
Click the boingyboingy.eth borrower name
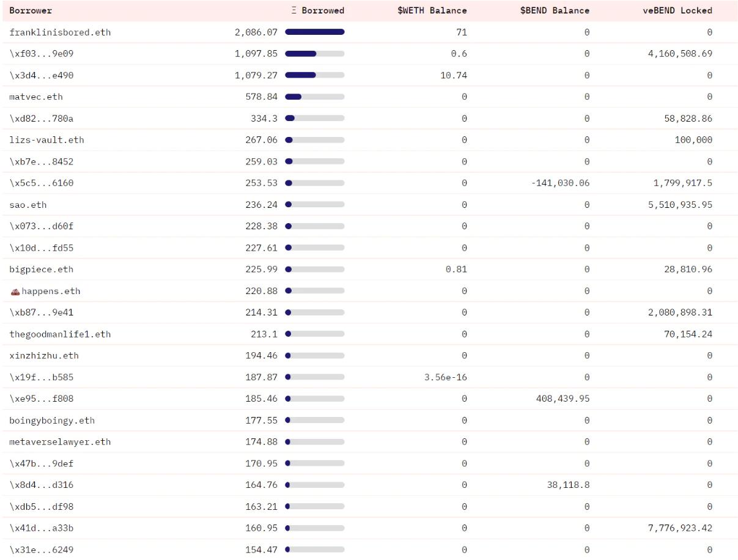pyautogui.click(x=52, y=421)
